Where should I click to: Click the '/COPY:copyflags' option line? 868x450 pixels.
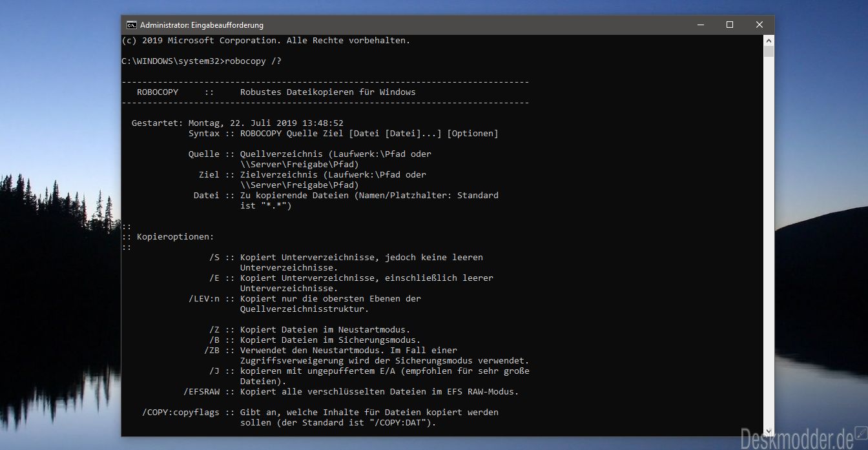320,413
